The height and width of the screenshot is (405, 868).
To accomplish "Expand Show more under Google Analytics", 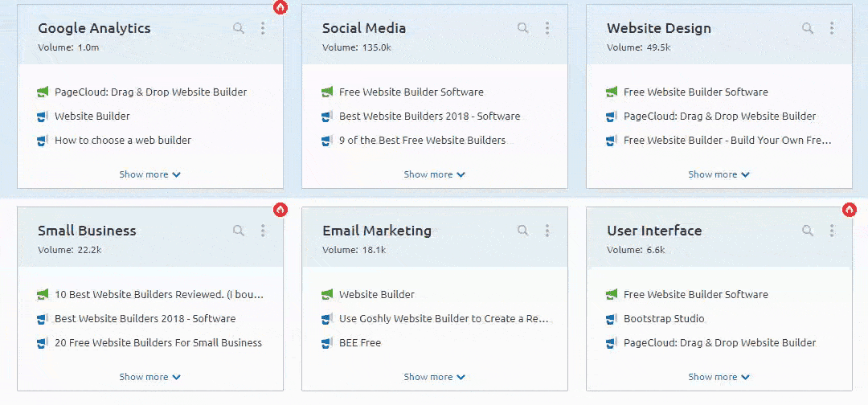I will pyautogui.click(x=149, y=174).
